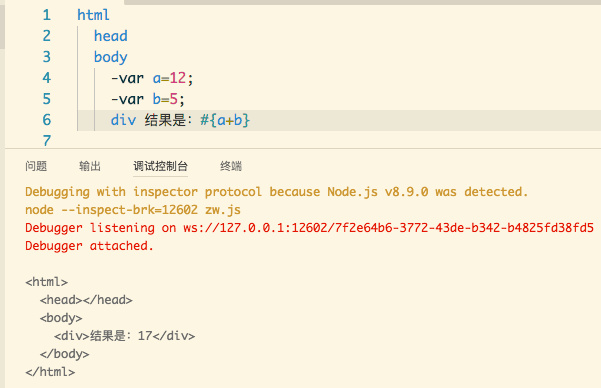Click the node --inspect-brk command line
Screen dimensions: 601x388
(133, 210)
